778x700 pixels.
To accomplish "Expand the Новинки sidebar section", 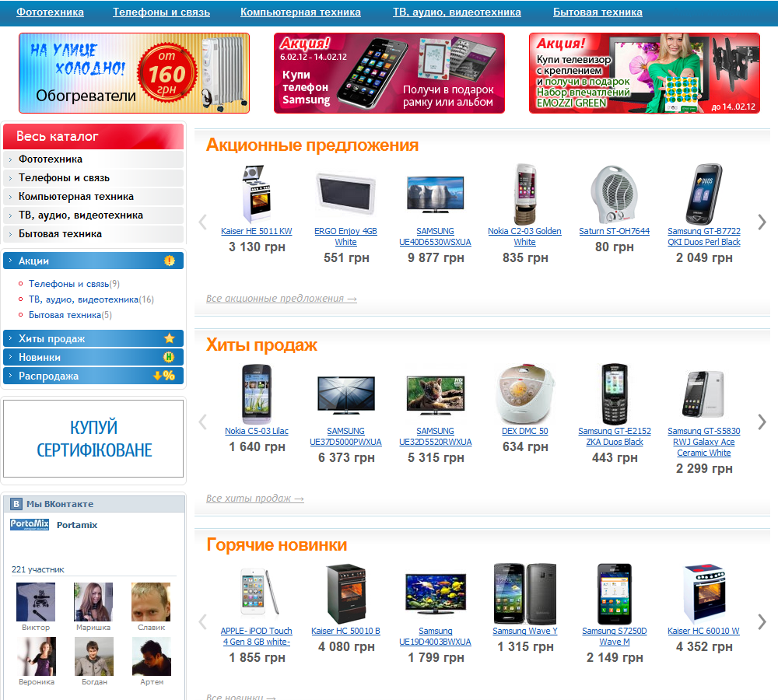I will coord(93,357).
